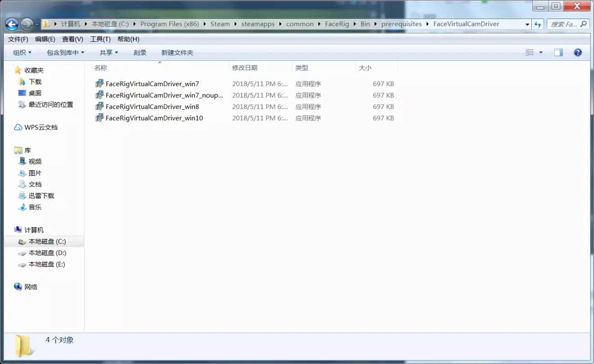Click the 刻录 toolbar button

140,53
